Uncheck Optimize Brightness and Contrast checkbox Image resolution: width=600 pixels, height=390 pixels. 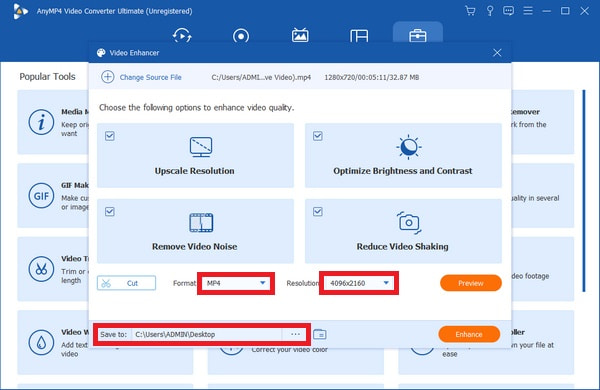coord(318,136)
